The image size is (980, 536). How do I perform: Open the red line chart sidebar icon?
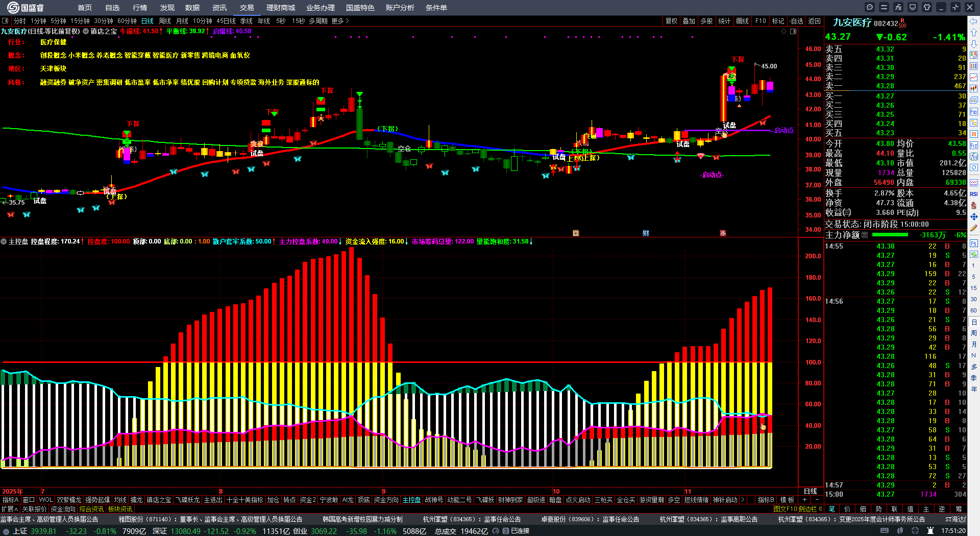(974, 78)
